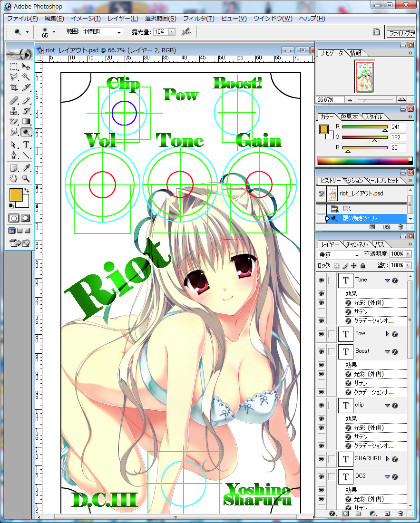This screenshot has width=420, height=523.
Task: Open the 露光量 exposure slider arrow
Action: click(x=172, y=32)
